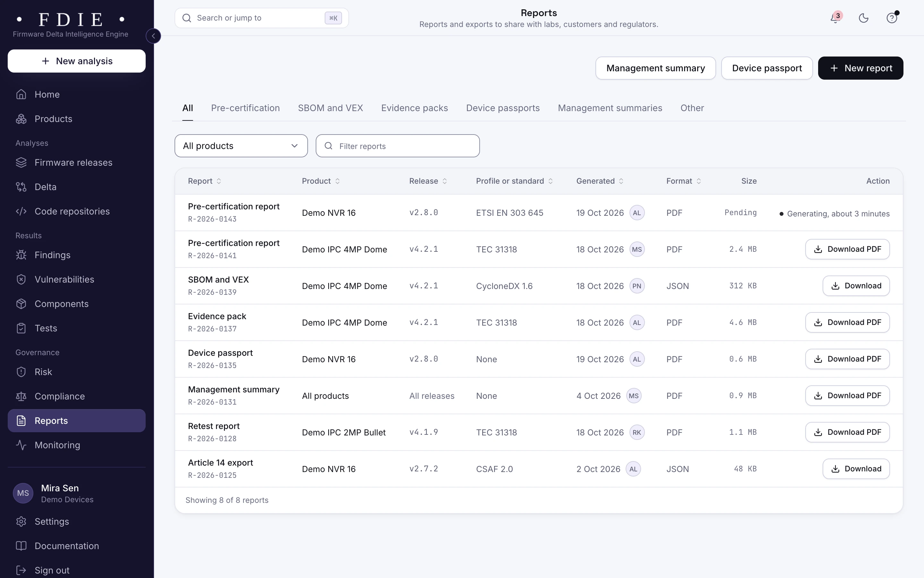
Task: Start a New analysis
Action: (76, 61)
